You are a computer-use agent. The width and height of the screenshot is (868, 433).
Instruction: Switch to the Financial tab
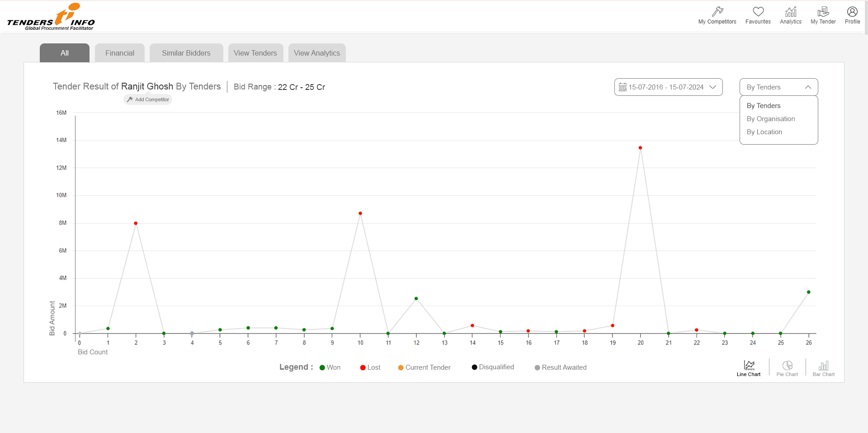[120, 53]
